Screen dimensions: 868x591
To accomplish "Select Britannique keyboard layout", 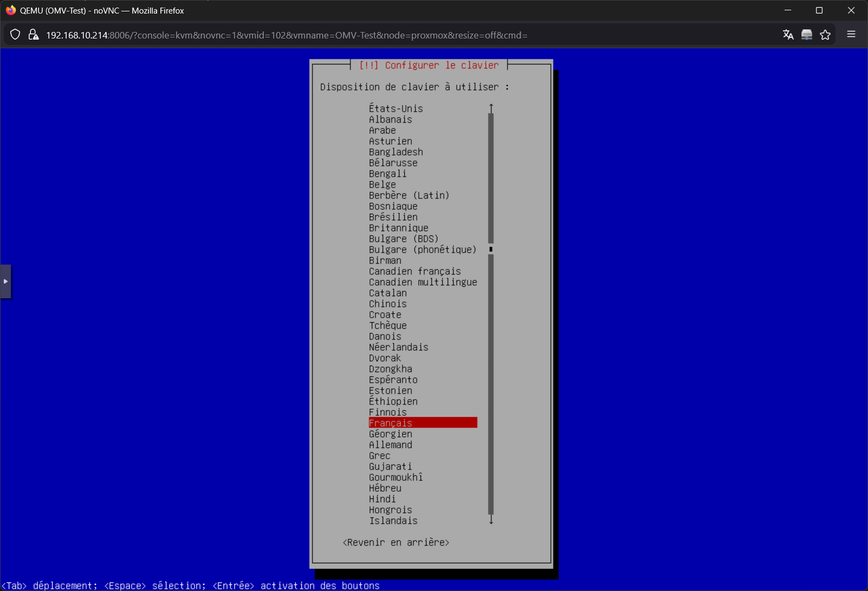I will [399, 228].
